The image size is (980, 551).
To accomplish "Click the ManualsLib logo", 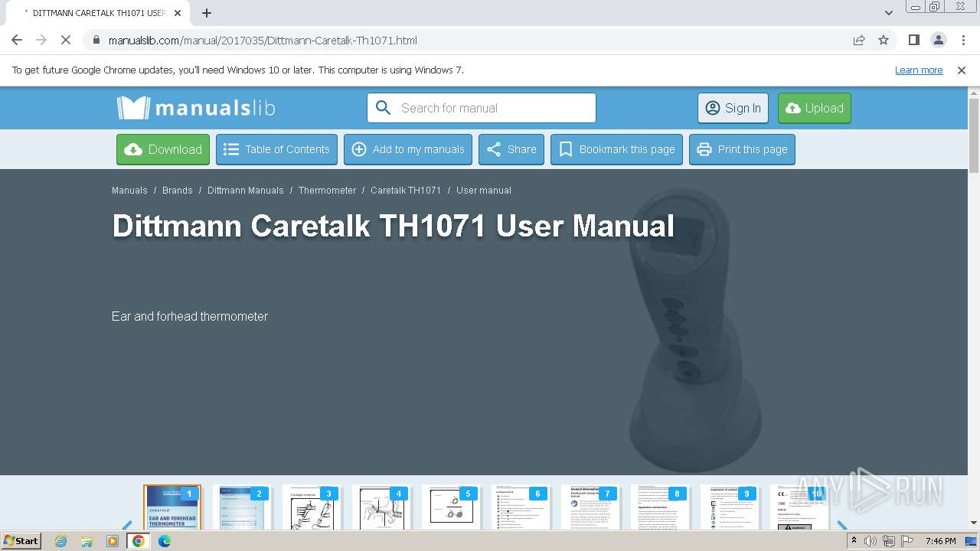I will point(196,108).
